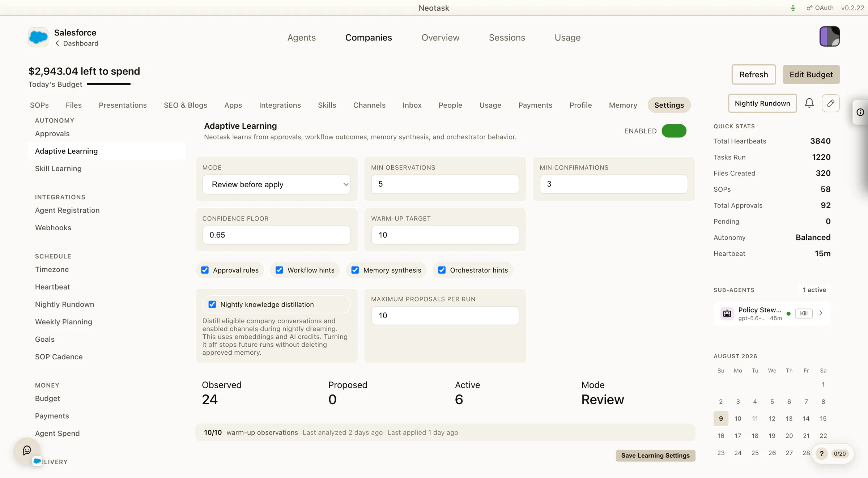Click the Today's Budget progress bar

pos(110,84)
